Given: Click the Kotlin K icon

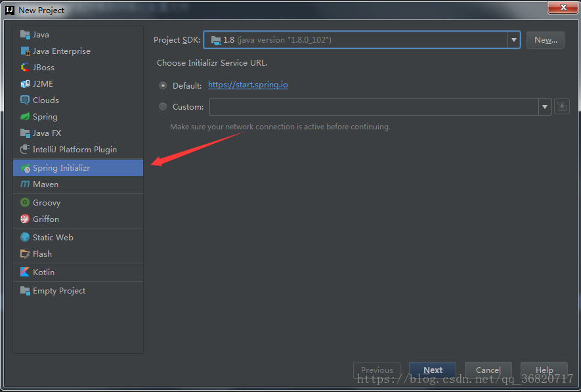Looking at the screenshot, I should pyautogui.click(x=25, y=272).
